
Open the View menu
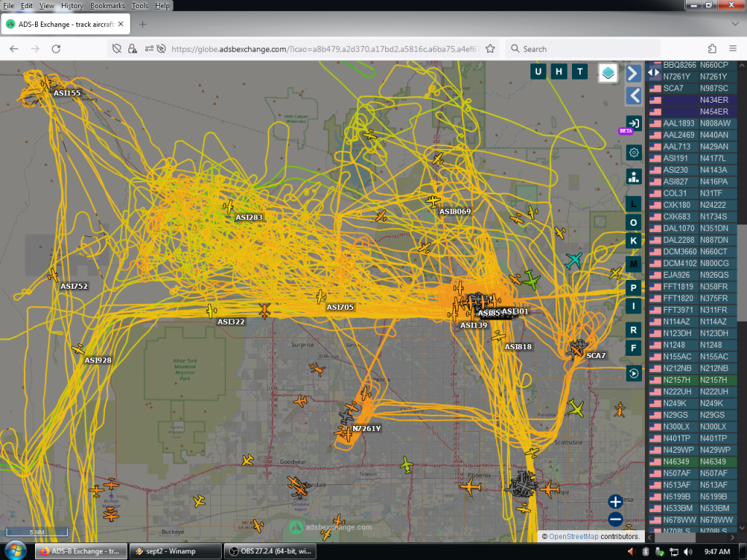click(x=46, y=6)
